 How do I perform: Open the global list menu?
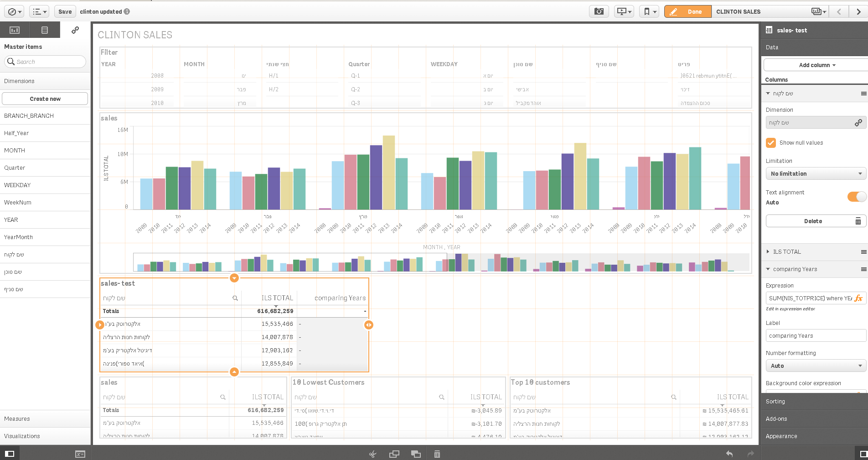pyautogui.click(x=39, y=11)
